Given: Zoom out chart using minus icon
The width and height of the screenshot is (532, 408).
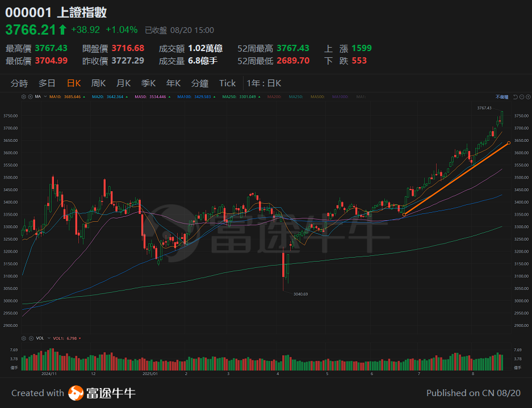Looking at the screenshot, I should pyautogui.click(x=521, y=96).
